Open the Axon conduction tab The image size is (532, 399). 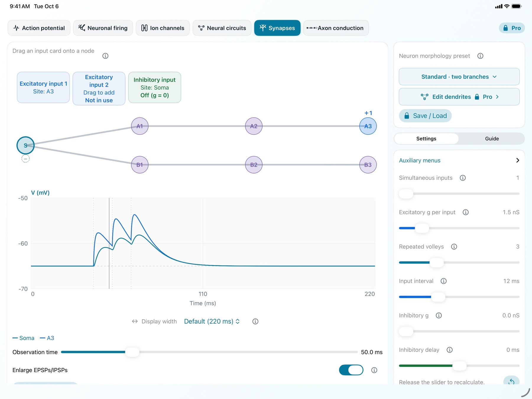click(336, 28)
